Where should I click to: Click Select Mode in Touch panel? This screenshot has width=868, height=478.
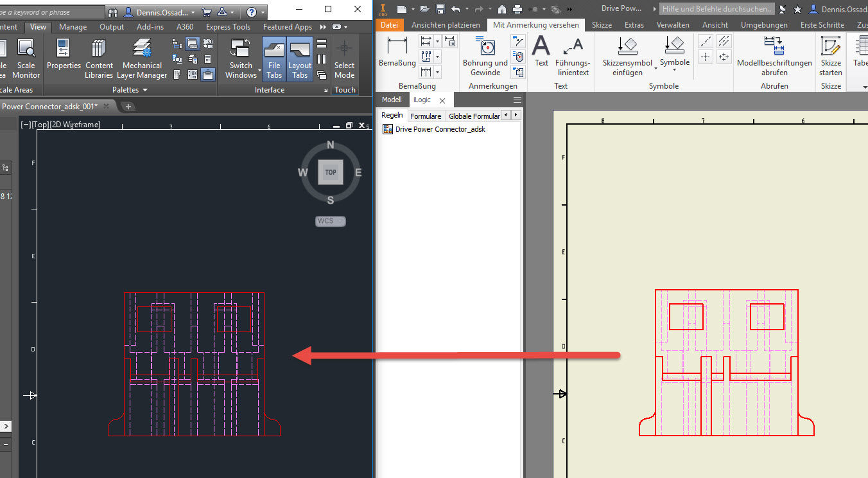point(344,58)
